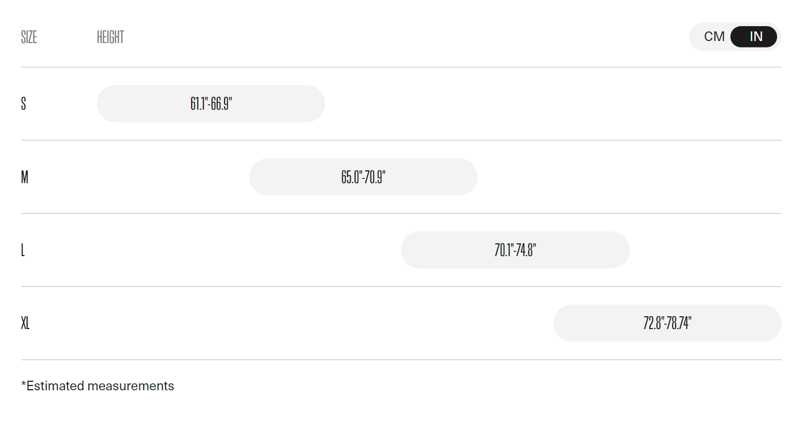Click the SIZE column header
The image size is (800, 443).
point(29,38)
